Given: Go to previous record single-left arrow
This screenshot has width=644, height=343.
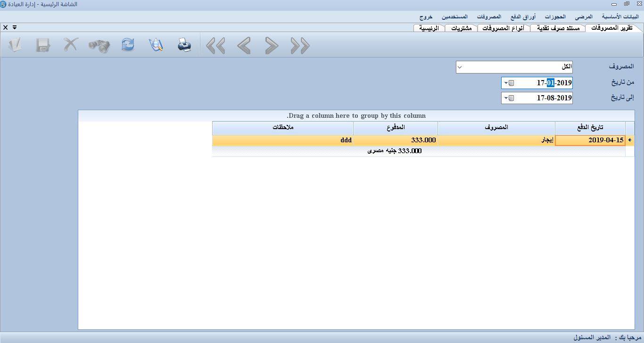Looking at the screenshot, I should point(244,46).
